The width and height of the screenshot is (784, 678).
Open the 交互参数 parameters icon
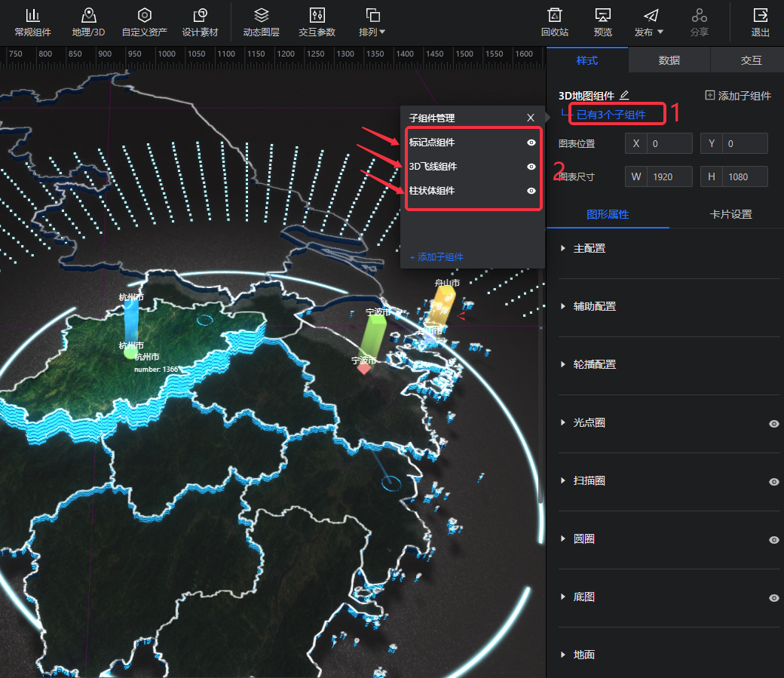[x=317, y=16]
